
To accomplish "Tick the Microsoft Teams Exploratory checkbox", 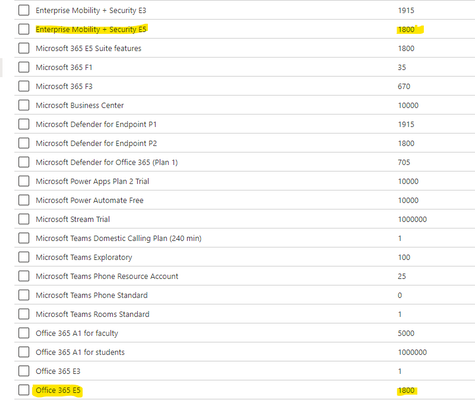I will 24,257.
